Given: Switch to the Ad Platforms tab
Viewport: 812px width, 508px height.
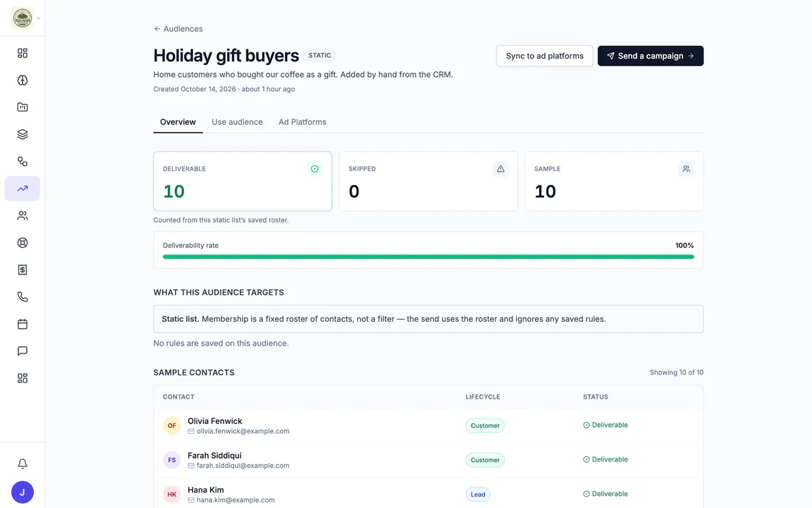Looking at the screenshot, I should coord(302,122).
